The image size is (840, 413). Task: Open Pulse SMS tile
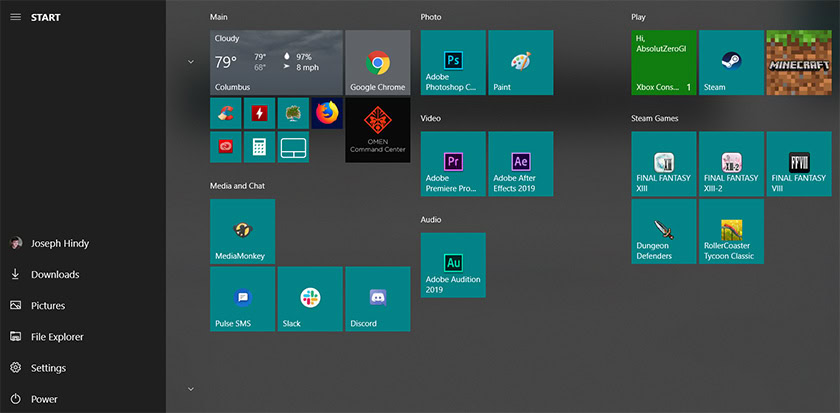243,299
